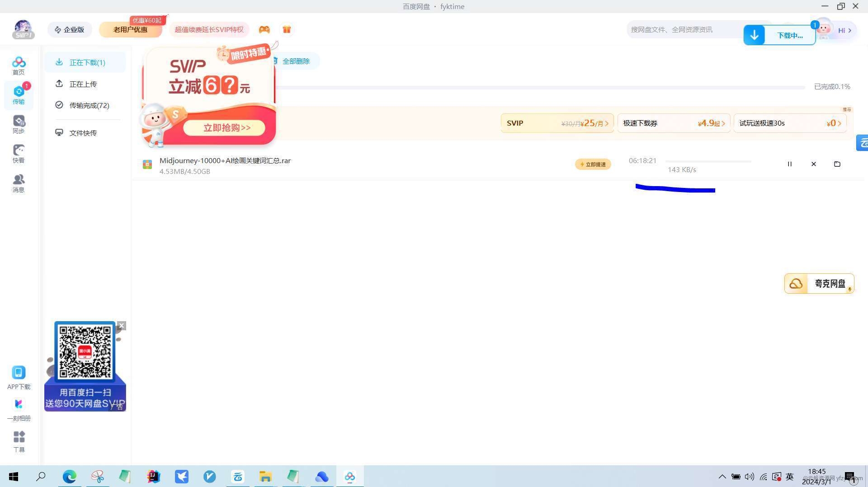Open 超值续费延长SVIP特权 link

pos(209,29)
